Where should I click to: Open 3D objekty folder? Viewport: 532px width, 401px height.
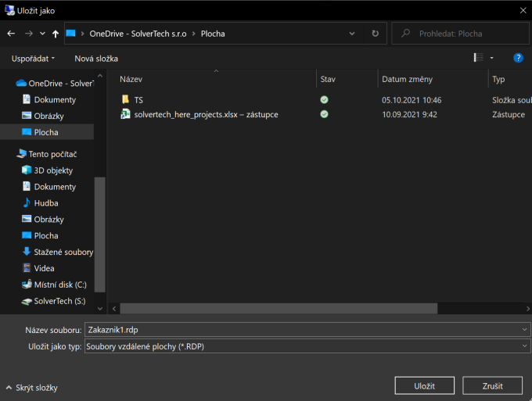pyautogui.click(x=53, y=170)
